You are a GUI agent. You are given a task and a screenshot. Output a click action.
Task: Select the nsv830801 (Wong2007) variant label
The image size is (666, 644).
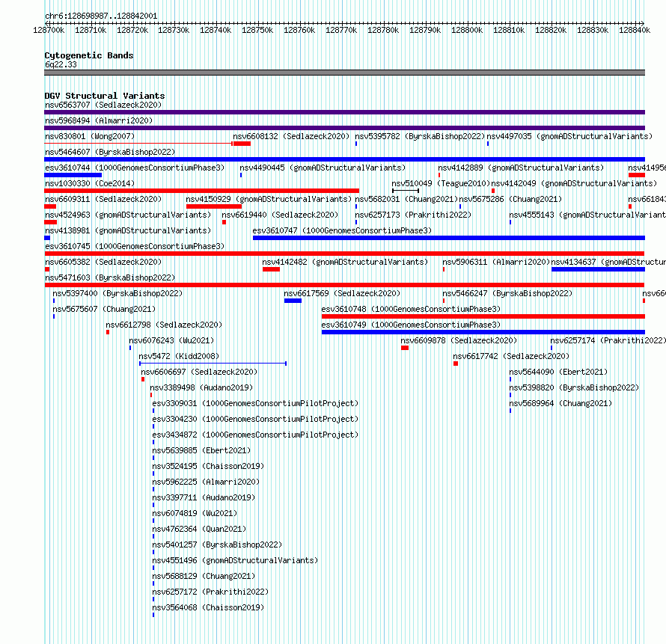90,136
